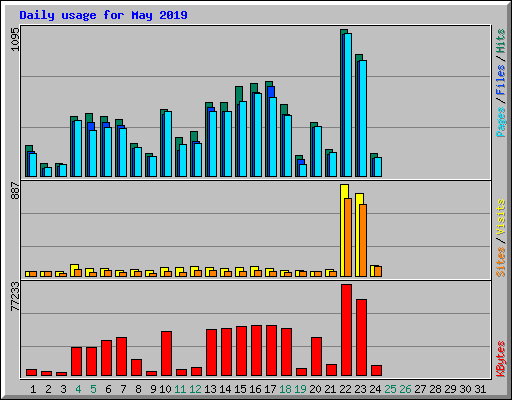Click the blue "Files" legend label
Image resolution: width=512 pixels, height=400 pixels.
(501, 80)
